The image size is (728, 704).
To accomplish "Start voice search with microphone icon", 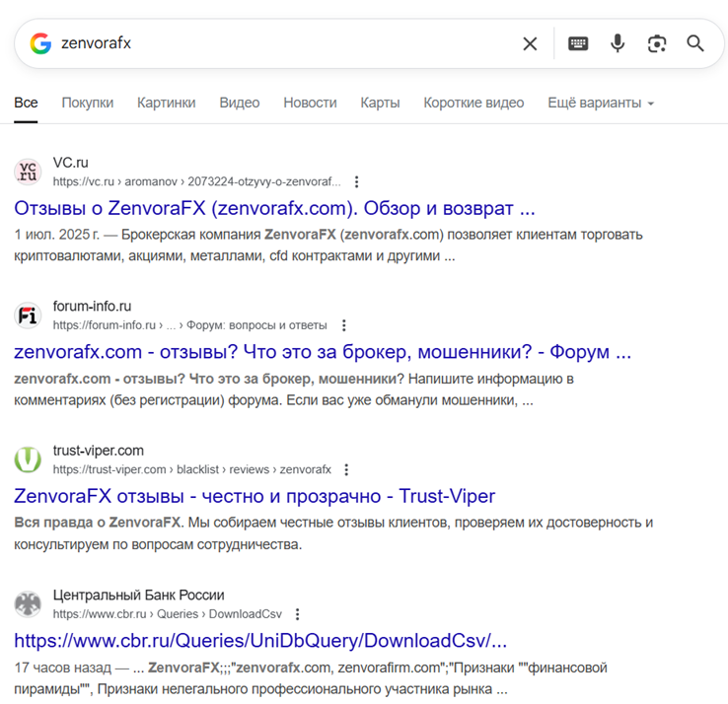I will (x=618, y=43).
